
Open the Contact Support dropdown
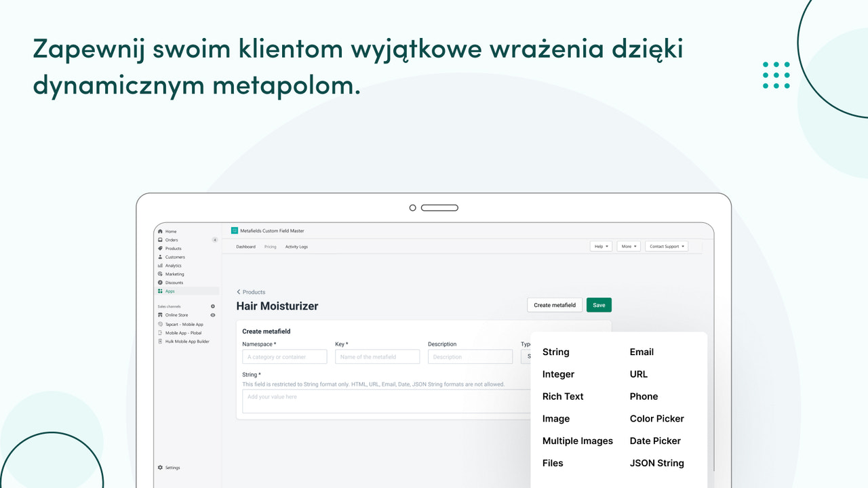[x=667, y=247]
